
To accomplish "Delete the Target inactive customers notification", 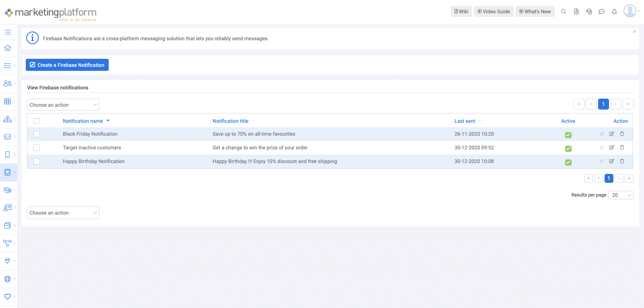I will (622, 147).
